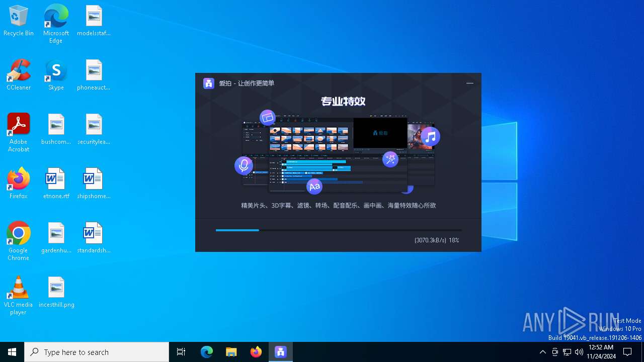This screenshot has width=644, height=362.
Task: Click the microphone voiceover icon in the installer preview
Action: [244, 165]
